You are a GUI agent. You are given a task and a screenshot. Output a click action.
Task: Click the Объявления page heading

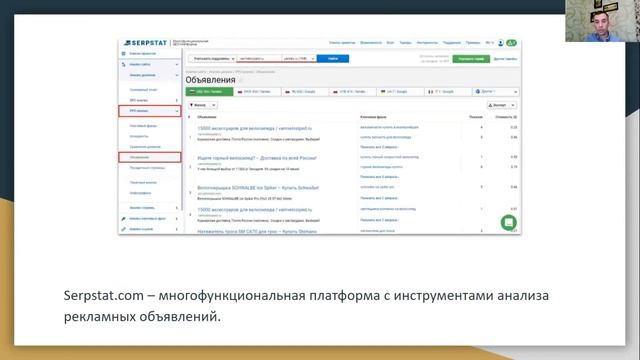[x=210, y=80]
